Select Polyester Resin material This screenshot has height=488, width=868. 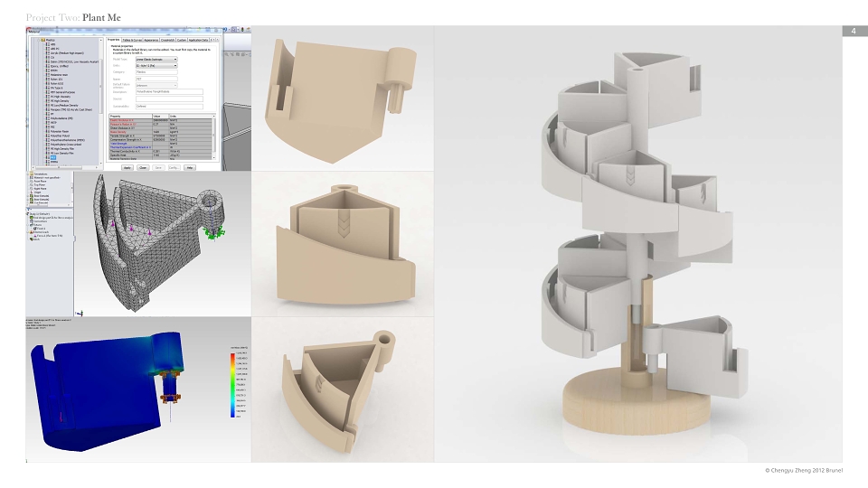pos(60,131)
